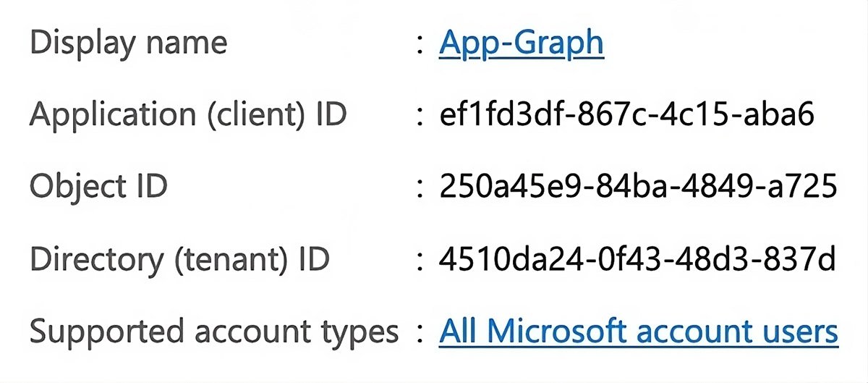This screenshot has width=868, height=383.
Task: Click the colon beside Application (client) ID
Action: 420,117
